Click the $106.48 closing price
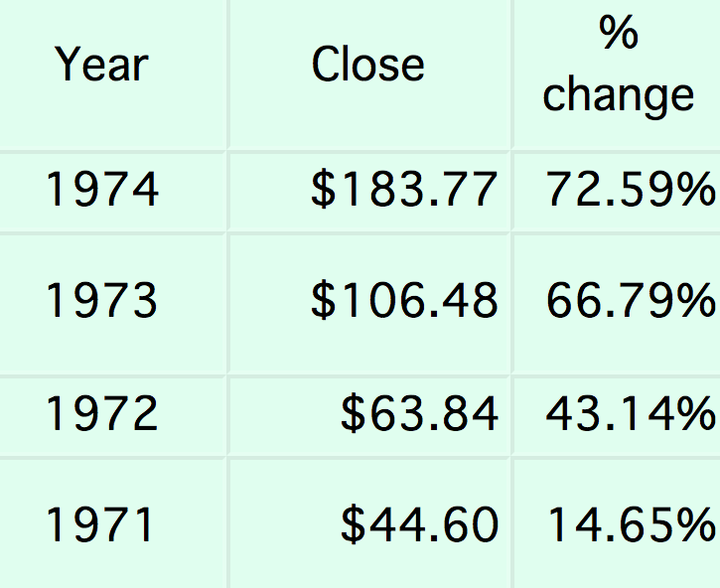Image resolution: width=720 pixels, height=588 pixels. [404, 300]
